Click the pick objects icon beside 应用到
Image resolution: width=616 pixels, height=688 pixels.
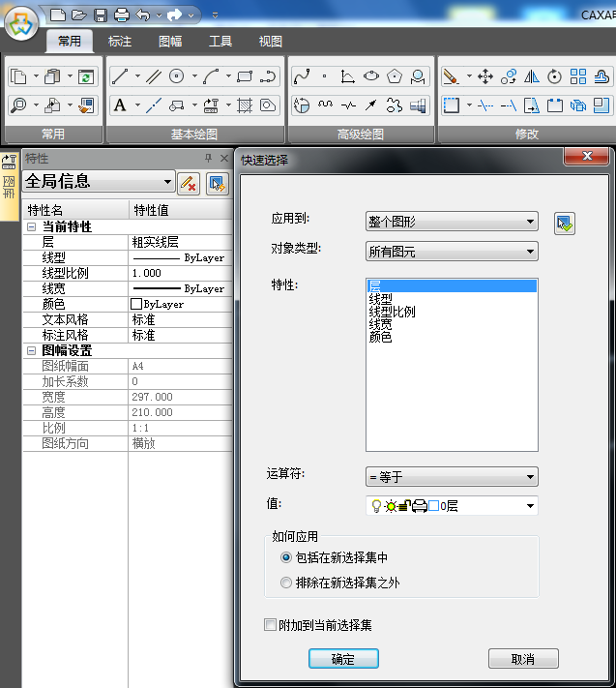(564, 224)
